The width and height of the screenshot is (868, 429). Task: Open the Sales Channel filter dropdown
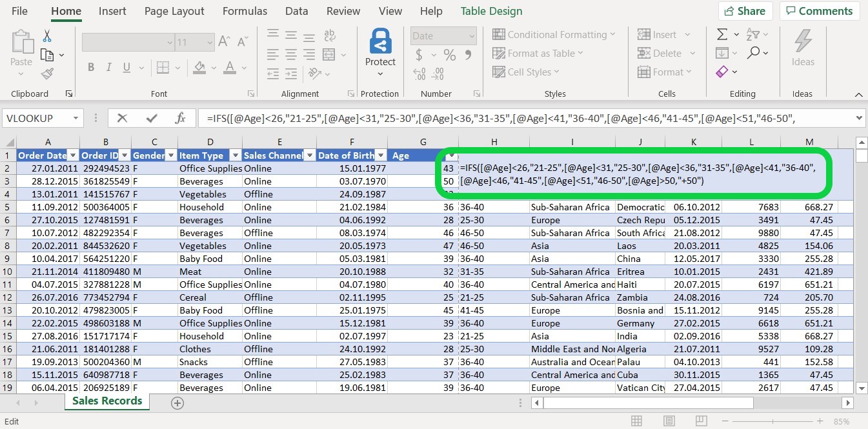pos(309,155)
